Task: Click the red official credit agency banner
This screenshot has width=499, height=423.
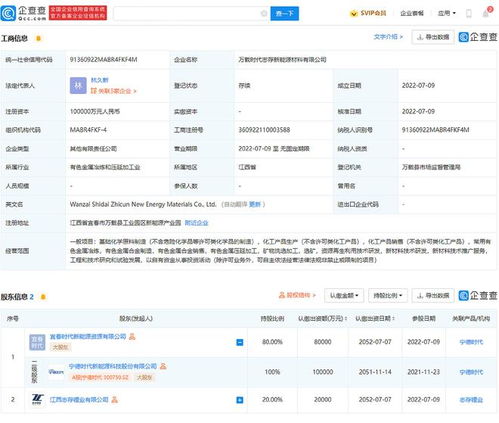Action: click(78, 13)
